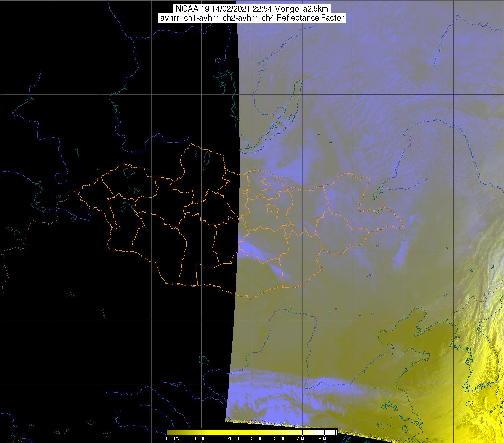
Task: Click the dark olive segment of the color bar
Action: point(184,432)
